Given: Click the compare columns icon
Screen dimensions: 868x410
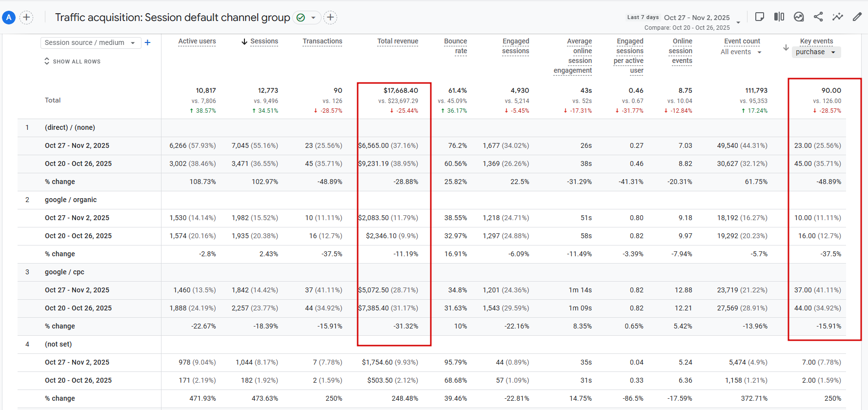Looking at the screenshot, I should [x=779, y=17].
